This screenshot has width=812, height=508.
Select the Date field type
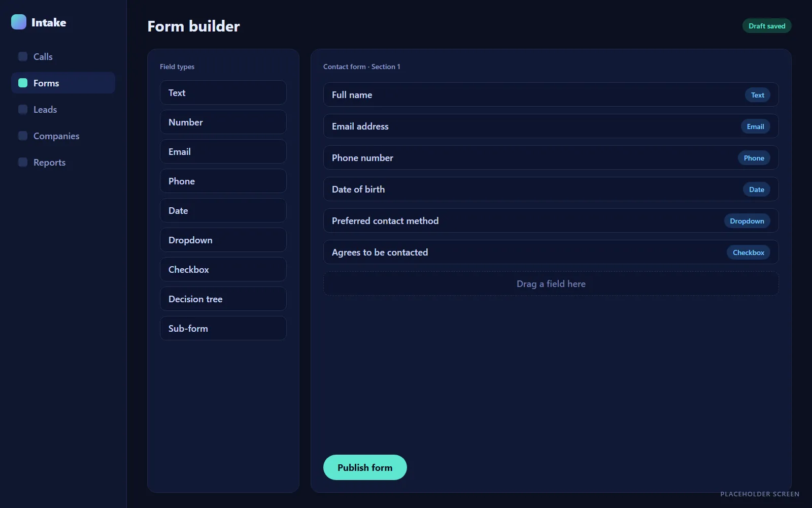(223, 210)
